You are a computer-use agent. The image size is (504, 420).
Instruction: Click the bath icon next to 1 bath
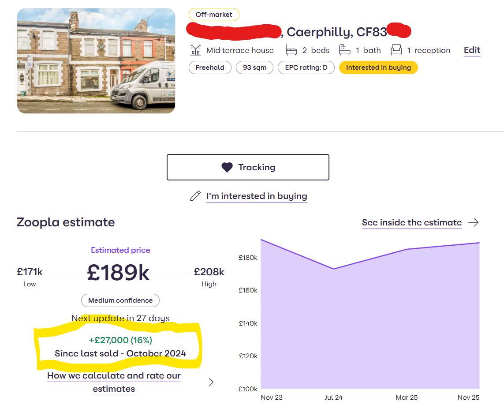[345, 50]
